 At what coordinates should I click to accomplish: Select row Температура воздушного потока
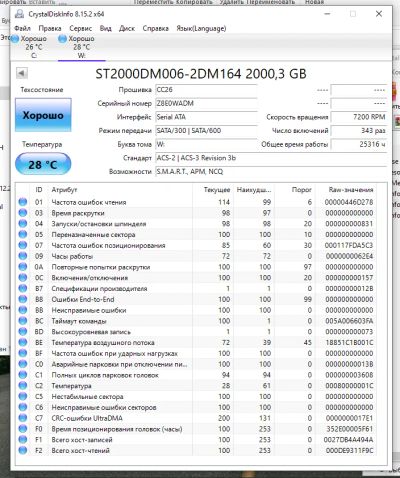(197, 342)
